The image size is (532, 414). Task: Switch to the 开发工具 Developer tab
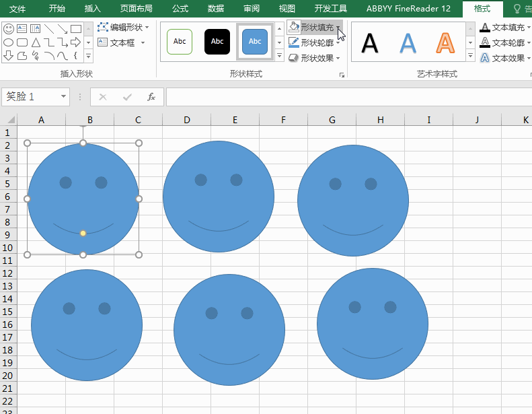coord(330,9)
